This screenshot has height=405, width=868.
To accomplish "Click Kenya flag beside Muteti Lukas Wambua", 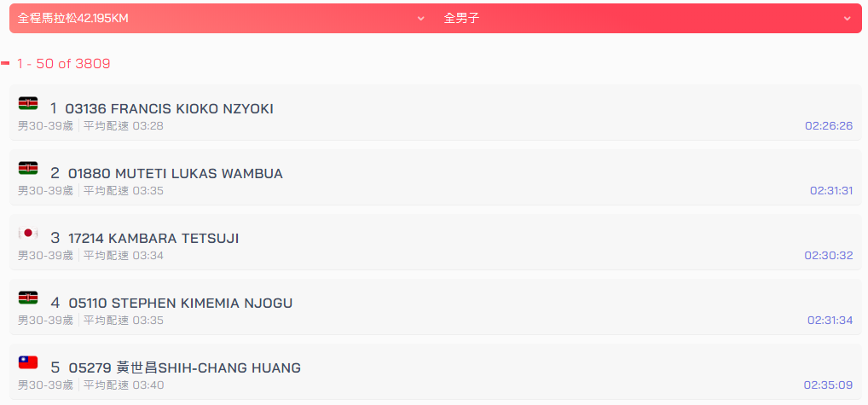I will coord(27,168).
